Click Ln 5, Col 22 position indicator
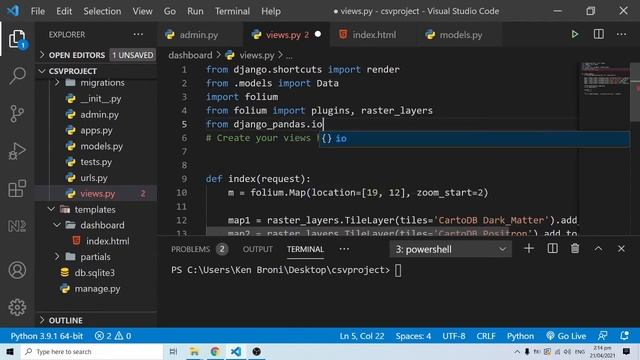The height and width of the screenshot is (360, 640). [x=362, y=336]
